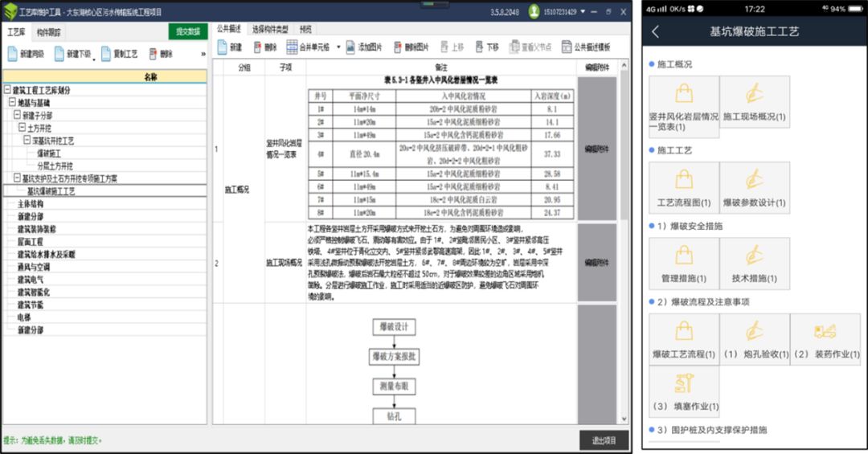Click the 下移 move-down icon
Screen dimensions: 868x454
click(479, 47)
